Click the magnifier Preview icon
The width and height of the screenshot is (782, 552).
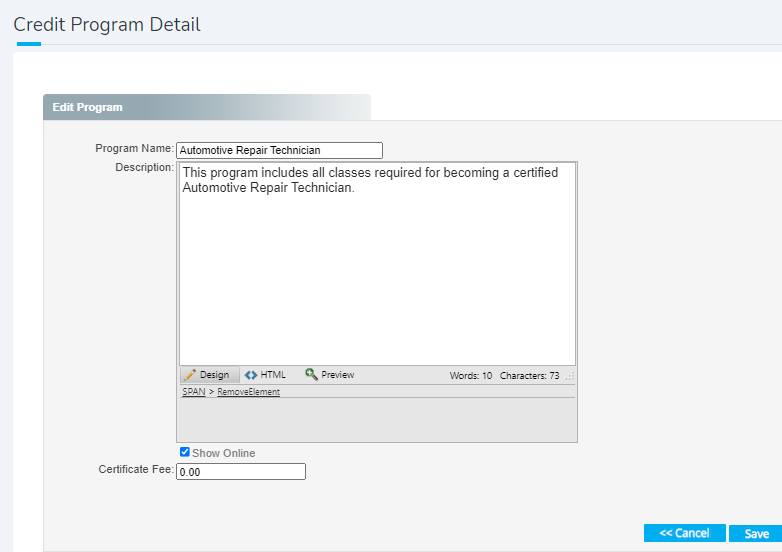pos(311,374)
